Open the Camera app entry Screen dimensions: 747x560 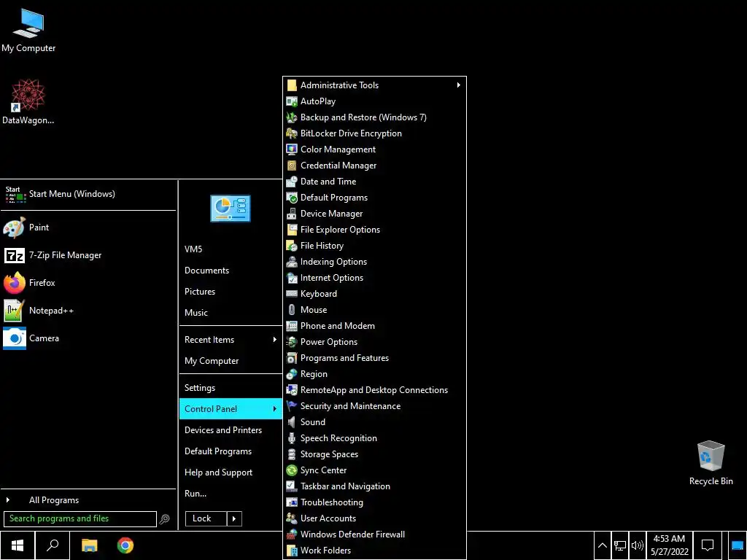(x=88, y=338)
